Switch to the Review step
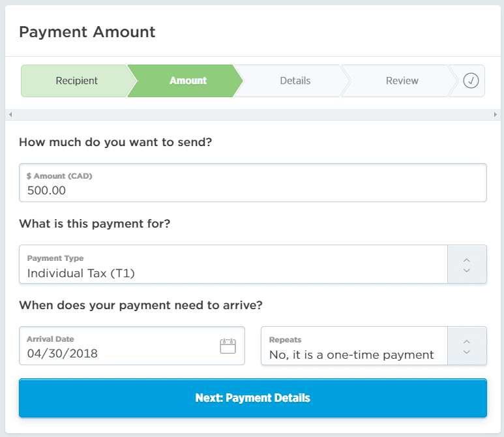Screen dimensions: 504x437 (x=402, y=81)
